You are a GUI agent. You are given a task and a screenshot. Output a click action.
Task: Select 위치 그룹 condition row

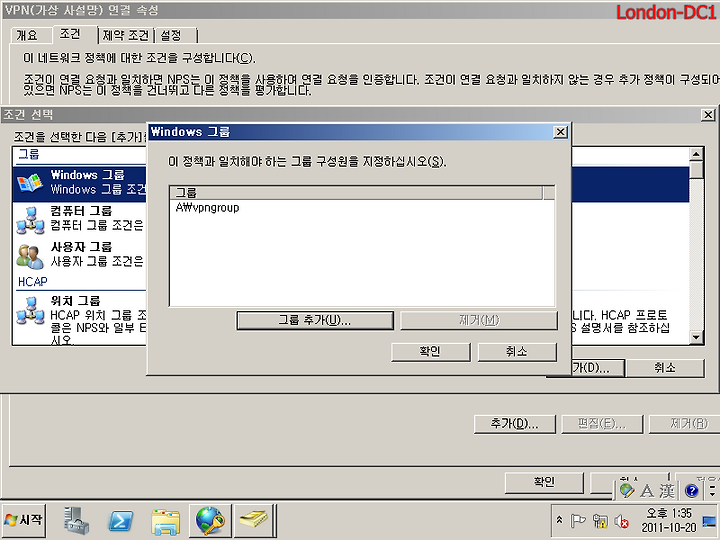point(79,319)
